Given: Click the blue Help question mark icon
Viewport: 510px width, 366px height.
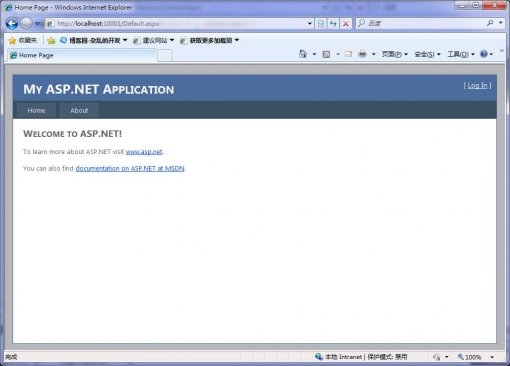Looking at the screenshot, I should [484, 54].
